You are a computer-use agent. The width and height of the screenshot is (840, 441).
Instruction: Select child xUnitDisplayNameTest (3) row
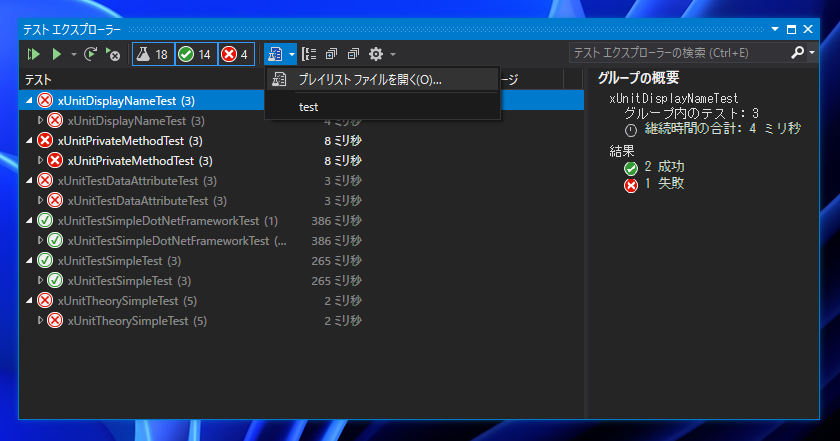302,121
